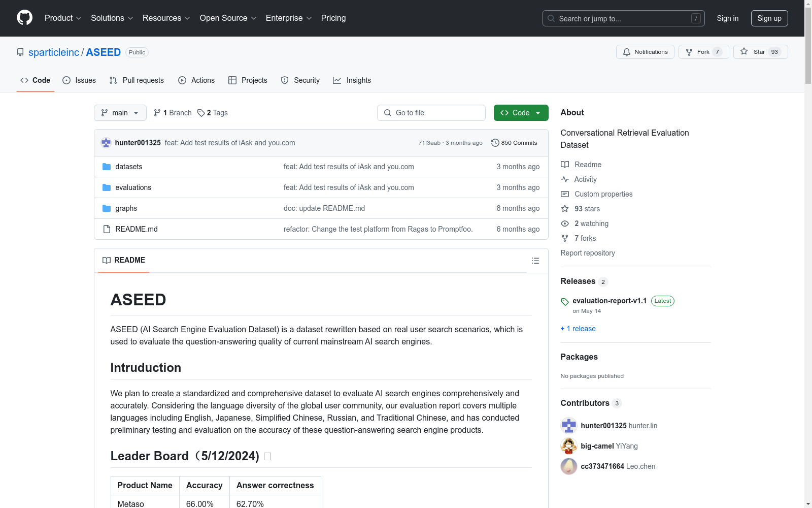The image size is (812, 508).
Task: Expand the Enterprise menu
Action: (289, 18)
